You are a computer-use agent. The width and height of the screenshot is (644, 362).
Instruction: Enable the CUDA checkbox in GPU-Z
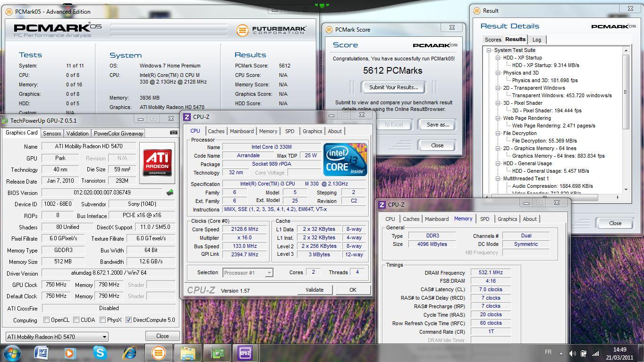tap(76, 320)
